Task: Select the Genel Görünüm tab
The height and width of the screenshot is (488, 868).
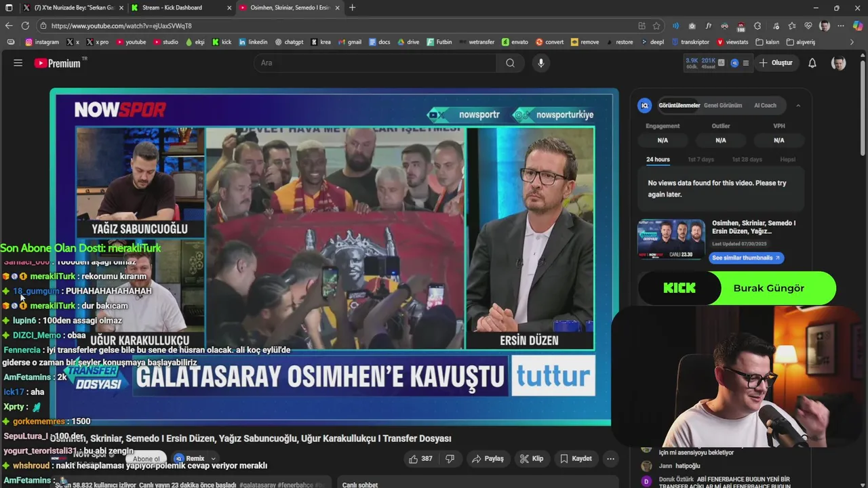Action: (x=722, y=106)
